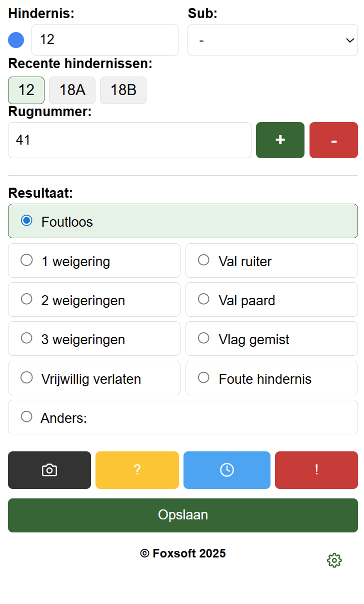The width and height of the screenshot is (364, 604).
Task: Click into the Rugnummer text field
Action: point(129,140)
